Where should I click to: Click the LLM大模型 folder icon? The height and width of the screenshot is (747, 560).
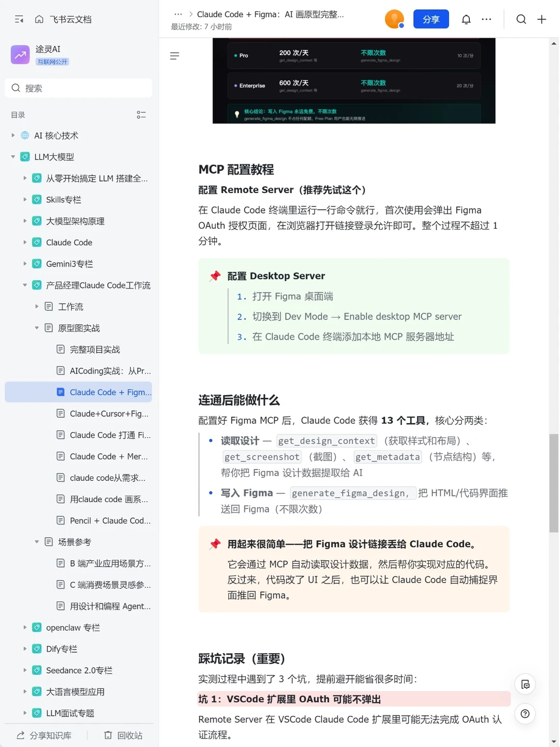point(25,157)
